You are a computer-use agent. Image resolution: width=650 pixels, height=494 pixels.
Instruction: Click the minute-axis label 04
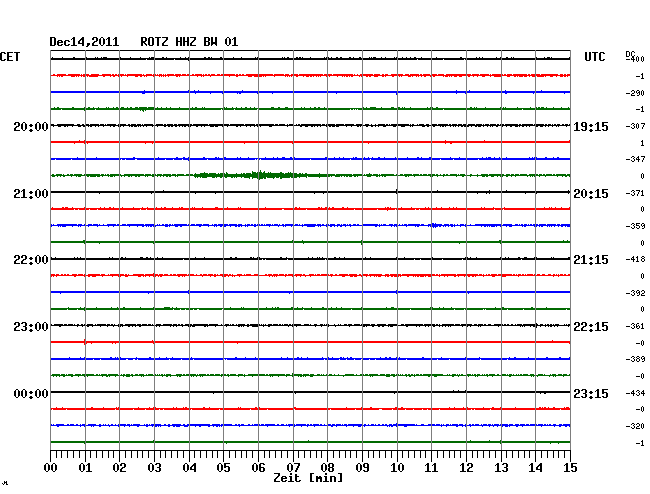[x=189, y=468]
